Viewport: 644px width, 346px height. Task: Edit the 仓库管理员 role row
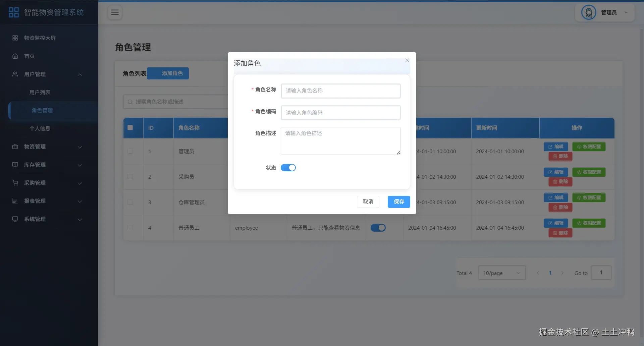pos(556,197)
